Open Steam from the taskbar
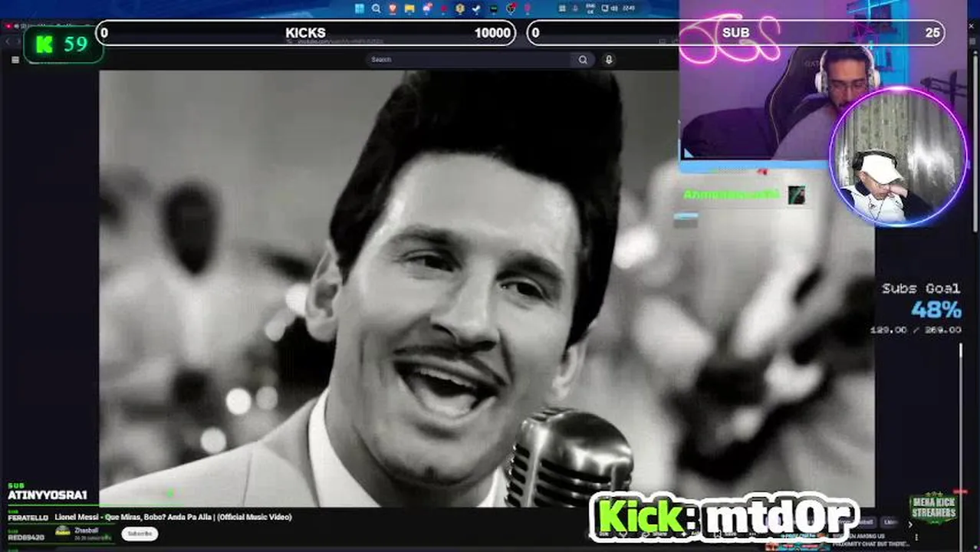 475,8
